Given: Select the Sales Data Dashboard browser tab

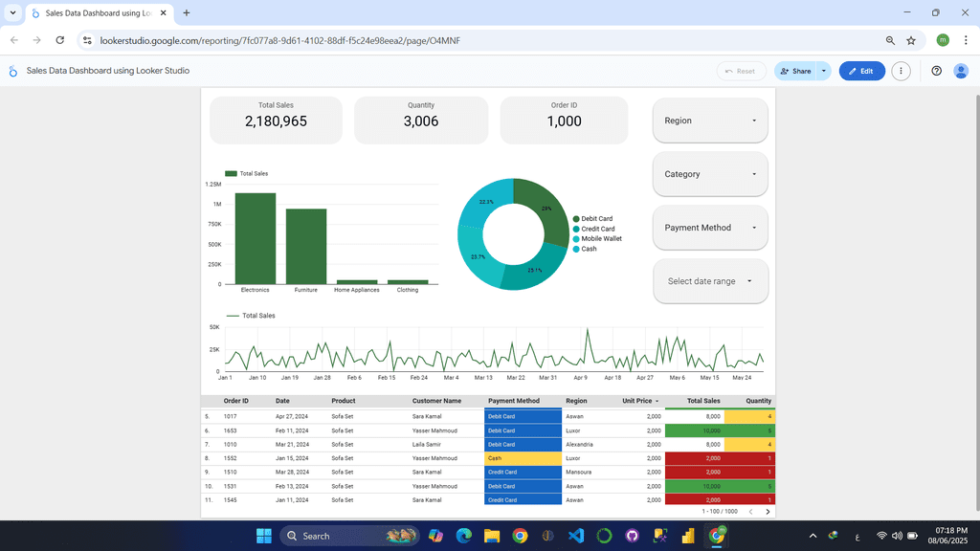Looking at the screenshot, I should 96,13.
